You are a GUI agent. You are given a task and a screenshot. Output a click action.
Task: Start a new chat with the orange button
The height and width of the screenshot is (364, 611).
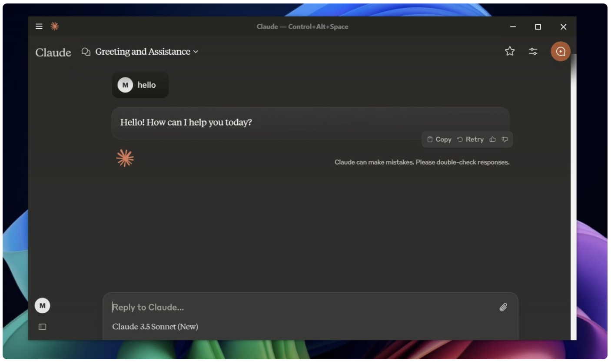(x=561, y=52)
